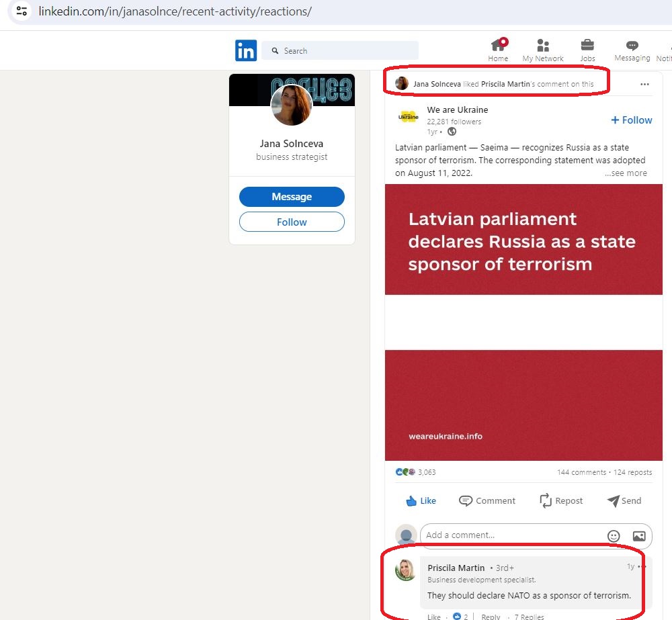View the 3,063 reactions list
Viewport: 672px width, 620px height.
(x=415, y=472)
